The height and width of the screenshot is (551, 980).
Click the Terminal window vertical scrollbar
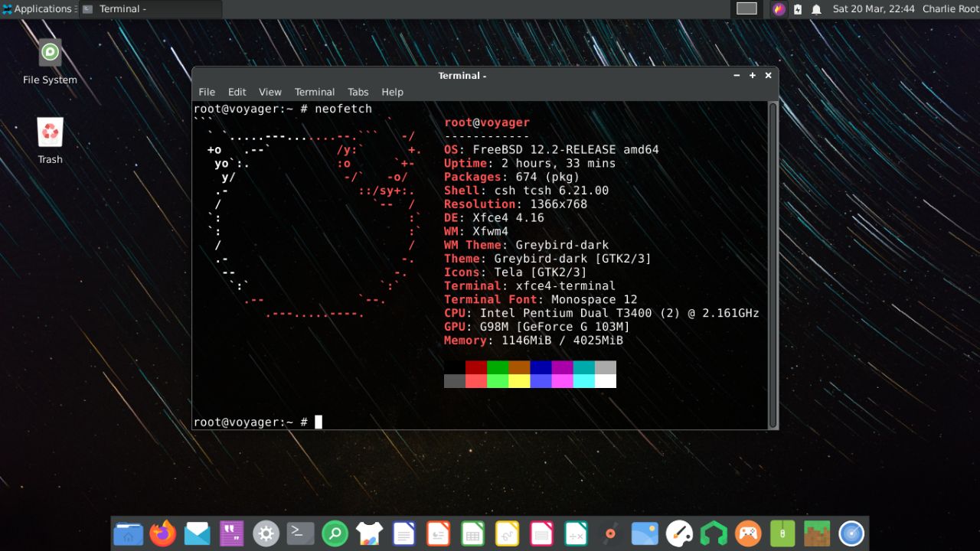click(x=773, y=265)
